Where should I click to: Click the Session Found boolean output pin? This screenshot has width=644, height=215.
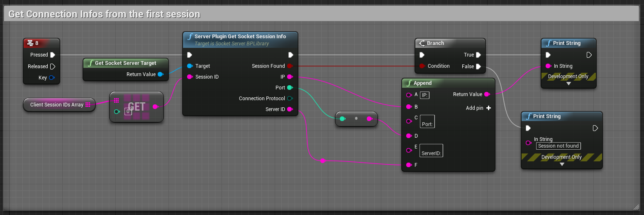290,66
